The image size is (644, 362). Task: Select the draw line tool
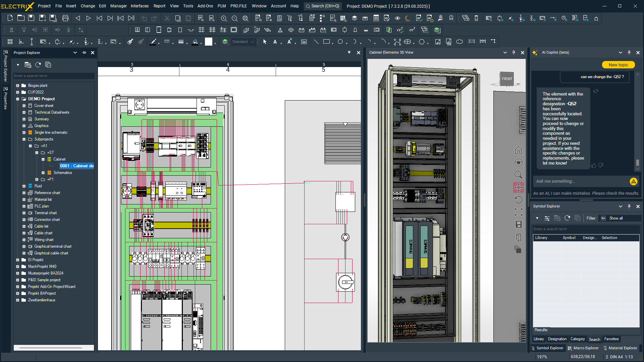[x=316, y=42]
